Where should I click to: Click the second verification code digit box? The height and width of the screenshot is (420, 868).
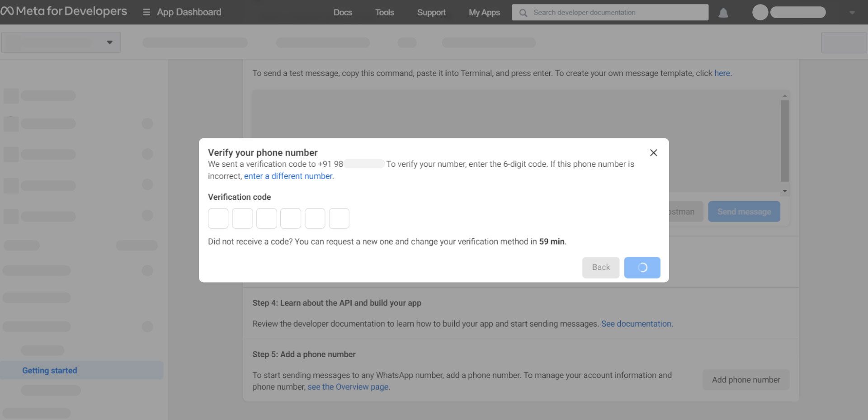click(x=242, y=218)
